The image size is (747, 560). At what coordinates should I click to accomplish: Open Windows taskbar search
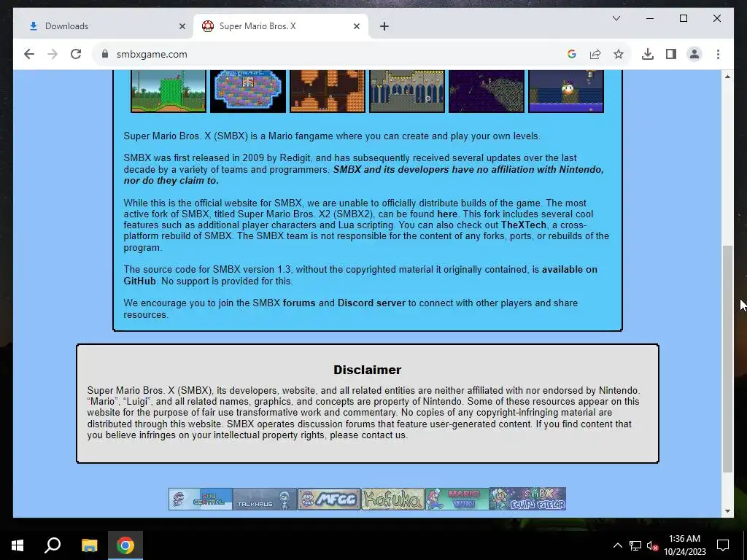pyautogui.click(x=53, y=545)
